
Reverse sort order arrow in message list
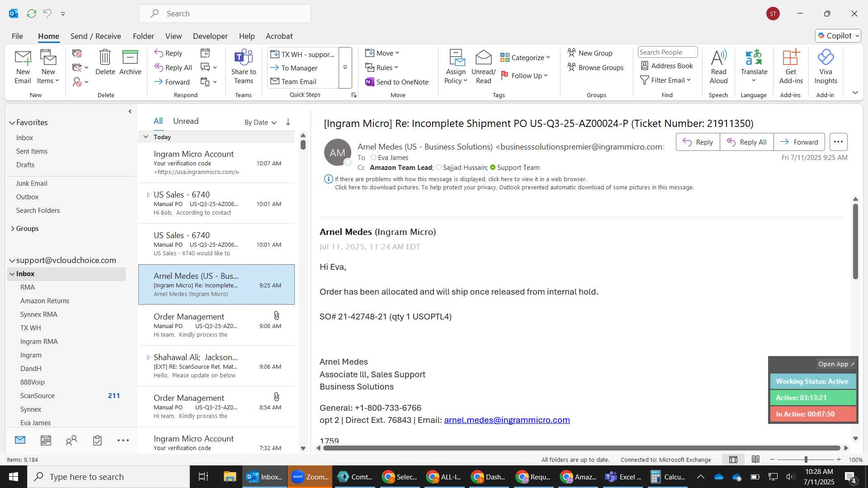click(x=288, y=122)
